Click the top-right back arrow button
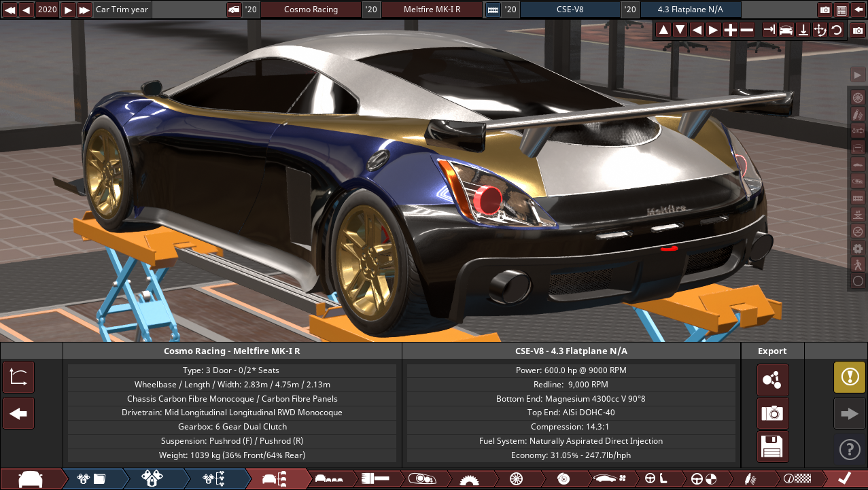The image size is (868, 490). click(x=858, y=10)
